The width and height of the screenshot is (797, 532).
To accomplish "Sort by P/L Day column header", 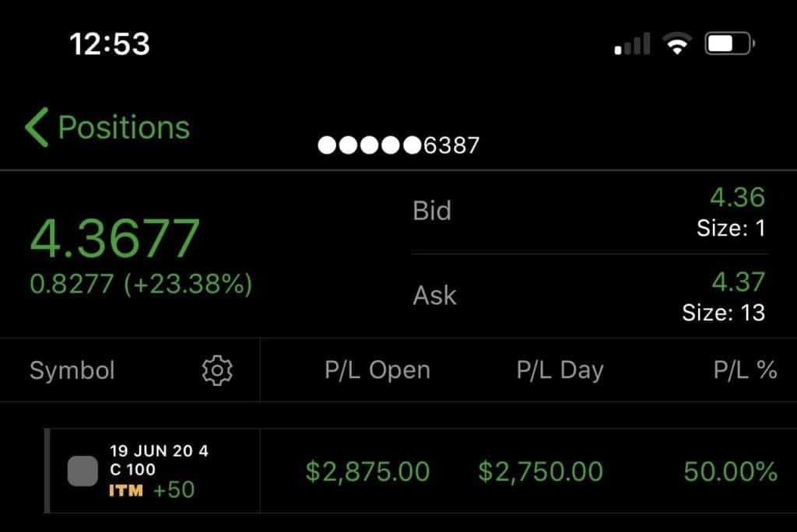I will tap(560, 370).
